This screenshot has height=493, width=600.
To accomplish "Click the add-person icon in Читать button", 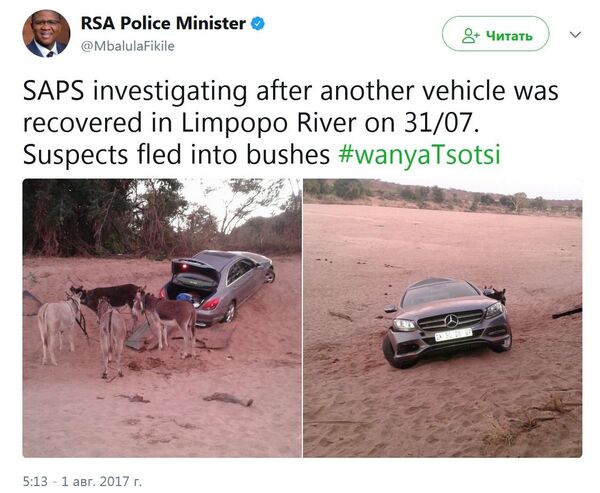I will click(471, 36).
